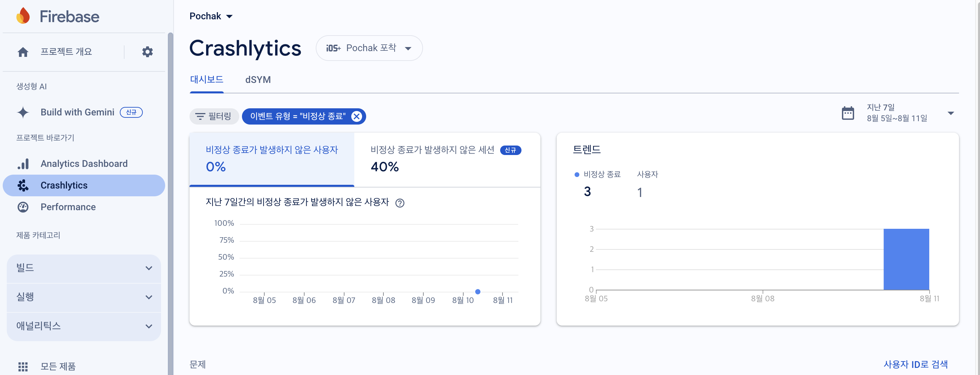Open the Pochak project dropdown
The height and width of the screenshot is (375, 980).
[211, 16]
